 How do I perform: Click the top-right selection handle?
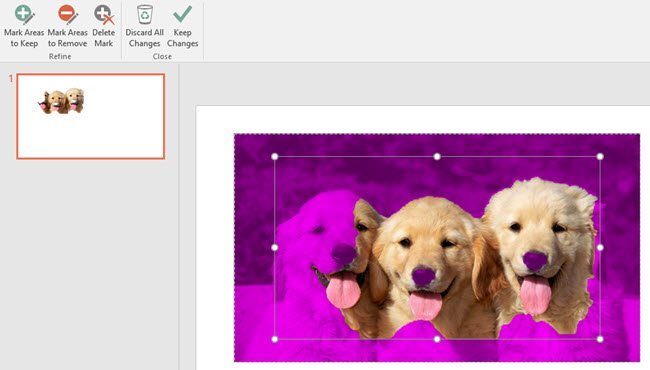tap(600, 157)
